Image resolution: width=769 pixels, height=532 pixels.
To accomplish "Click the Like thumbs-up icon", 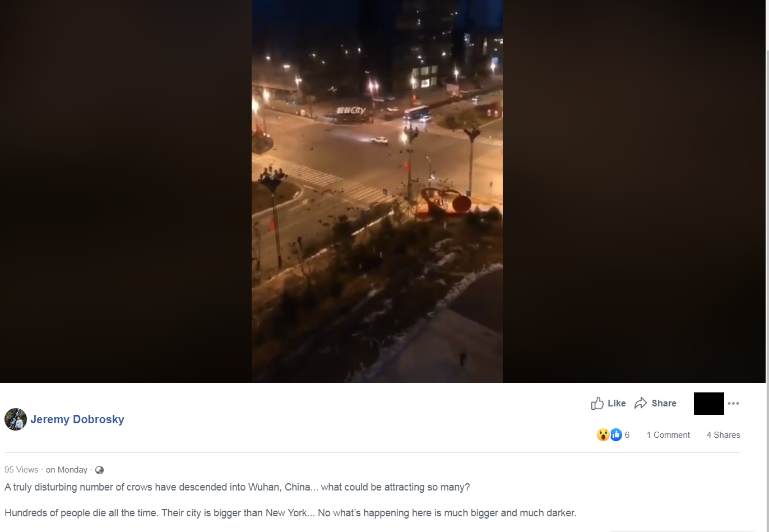I will click(x=597, y=403).
